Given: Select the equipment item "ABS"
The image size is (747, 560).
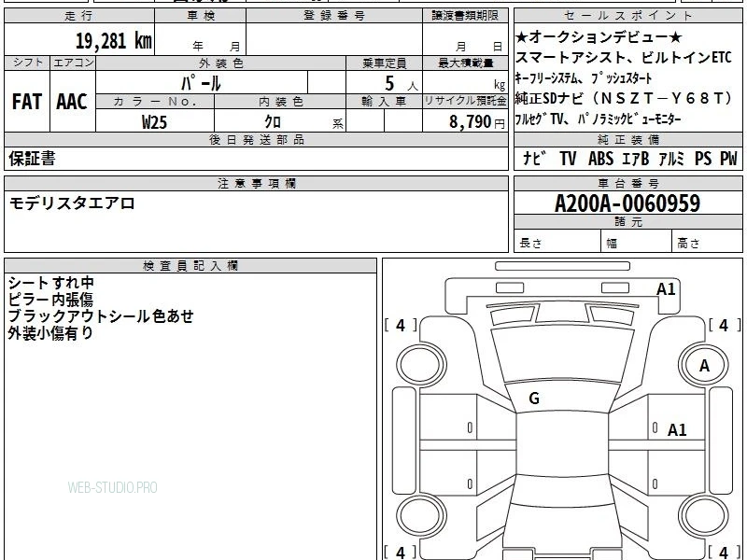Looking at the screenshot, I should 600,158.
